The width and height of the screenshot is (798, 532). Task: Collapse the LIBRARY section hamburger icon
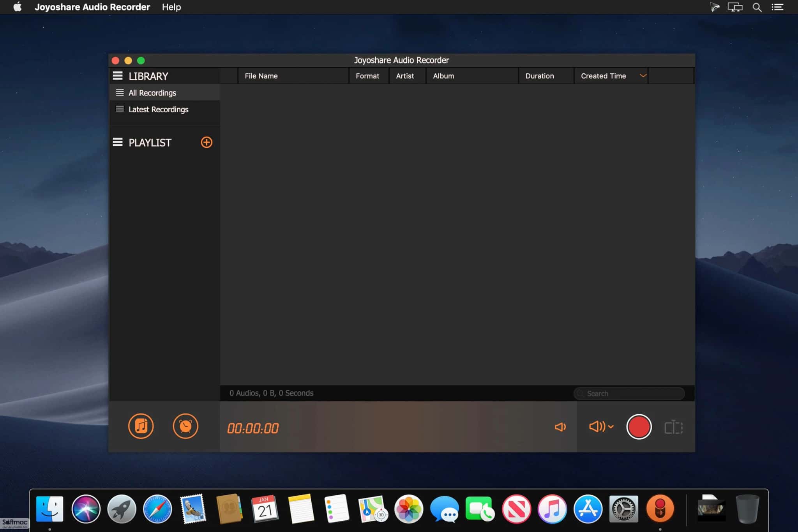(x=118, y=76)
